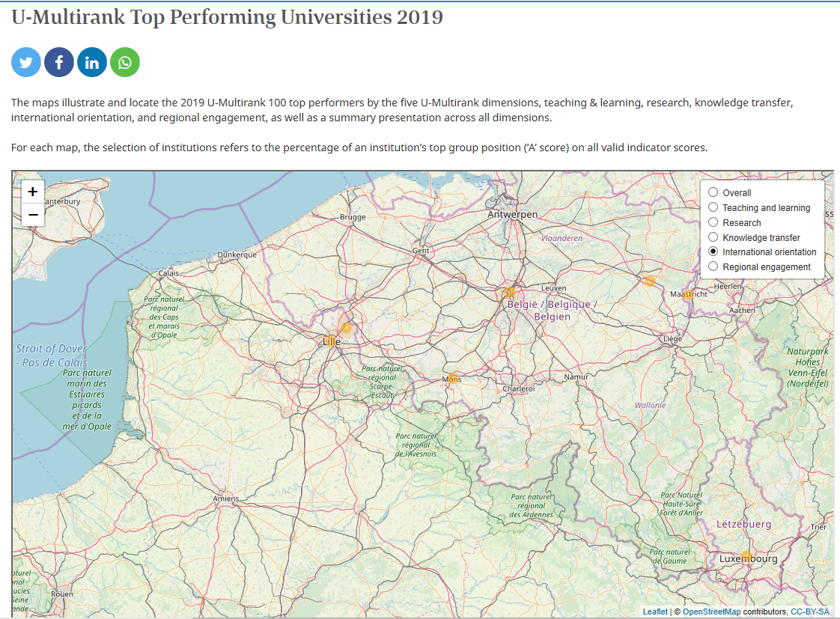Click the orange marker at Luxembourg
The height and width of the screenshot is (619, 840).
click(746, 555)
